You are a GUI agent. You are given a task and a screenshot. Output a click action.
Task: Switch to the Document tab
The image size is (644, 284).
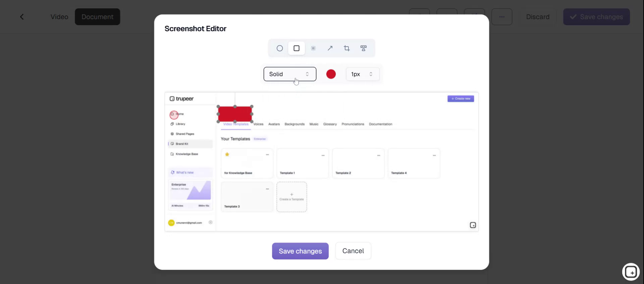98,17
